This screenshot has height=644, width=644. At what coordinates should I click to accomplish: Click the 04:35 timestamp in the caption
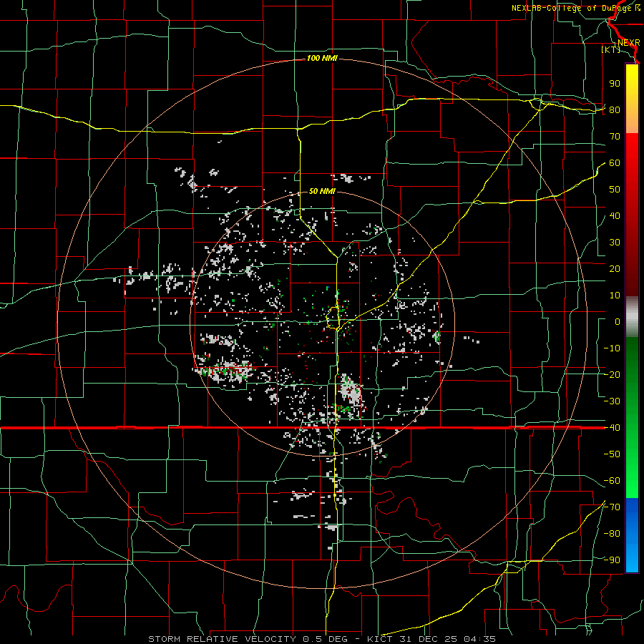(x=479, y=639)
